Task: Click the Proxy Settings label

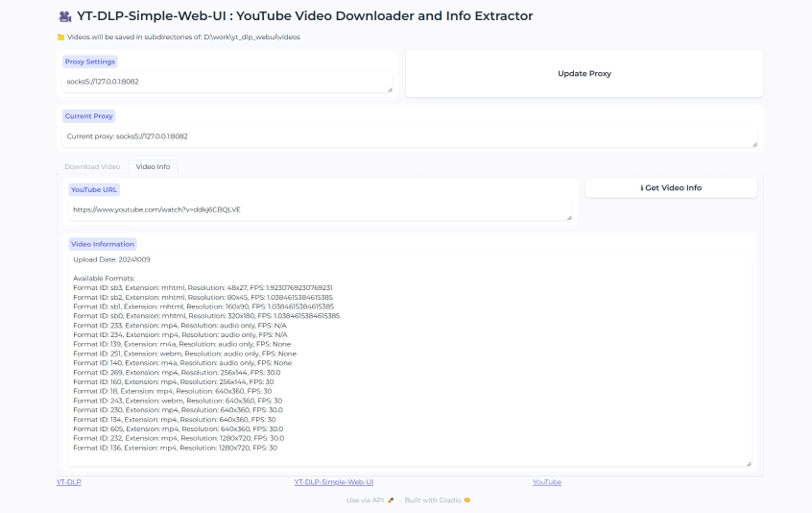Action: [90, 61]
